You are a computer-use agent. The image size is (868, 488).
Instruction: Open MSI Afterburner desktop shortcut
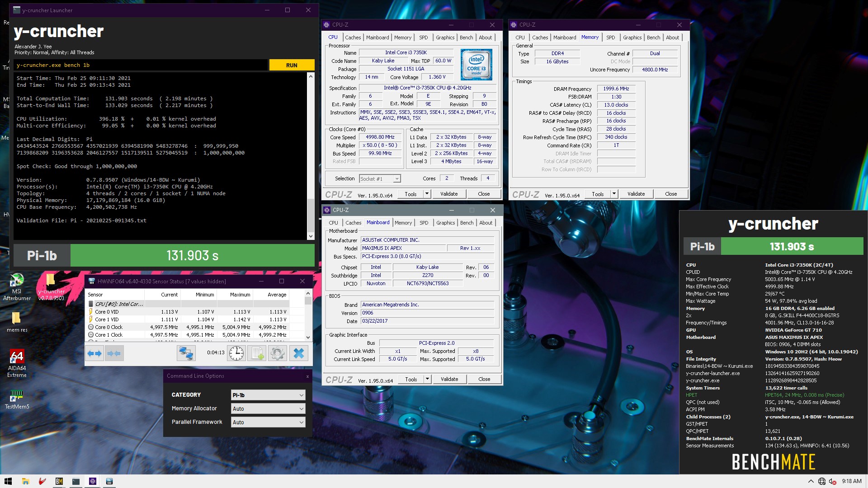[17, 287]
